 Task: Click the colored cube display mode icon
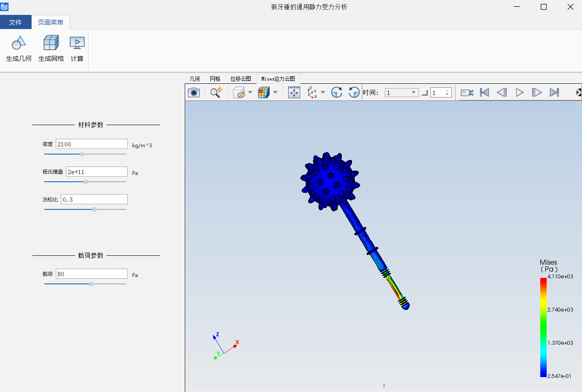(x=264, y=92)
